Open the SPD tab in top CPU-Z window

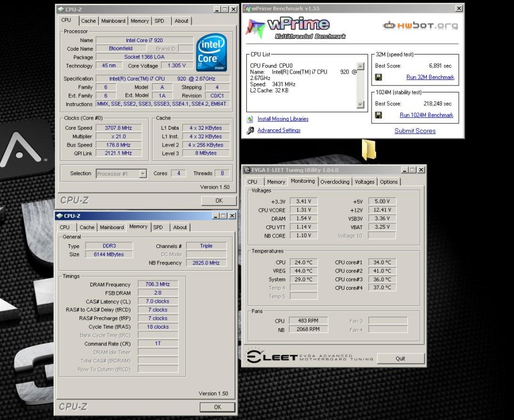click(x=159, y=21)
